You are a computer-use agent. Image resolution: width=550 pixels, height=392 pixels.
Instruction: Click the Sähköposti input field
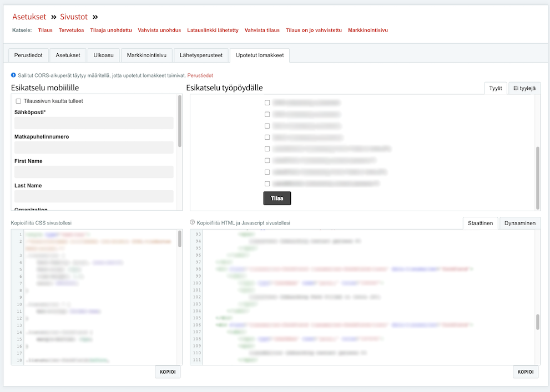pyautogui.click(x=94, y=123)
